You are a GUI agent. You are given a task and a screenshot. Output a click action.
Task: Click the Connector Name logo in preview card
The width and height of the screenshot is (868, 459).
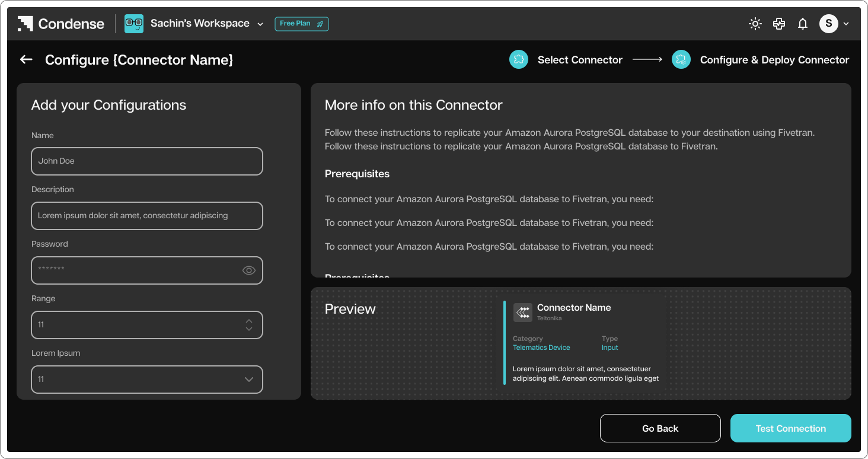[x=522, y=313]
